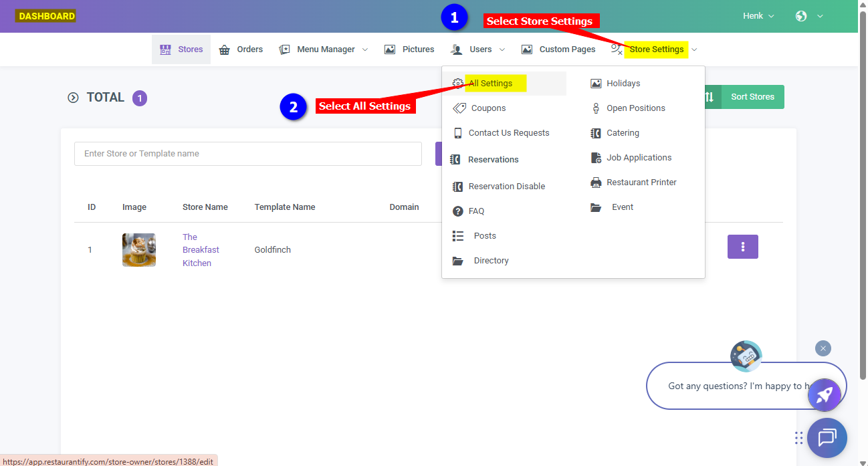Expand the Users dropdown arrow
The image size is (868, 466).
[x=502, y=49]
